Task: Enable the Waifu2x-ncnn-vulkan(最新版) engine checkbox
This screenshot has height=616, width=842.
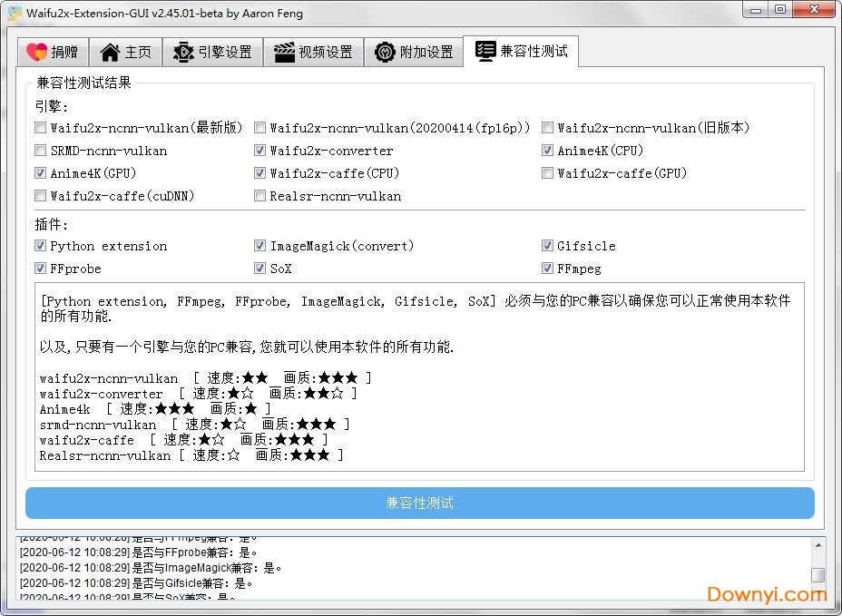Action: click(40, 128)
